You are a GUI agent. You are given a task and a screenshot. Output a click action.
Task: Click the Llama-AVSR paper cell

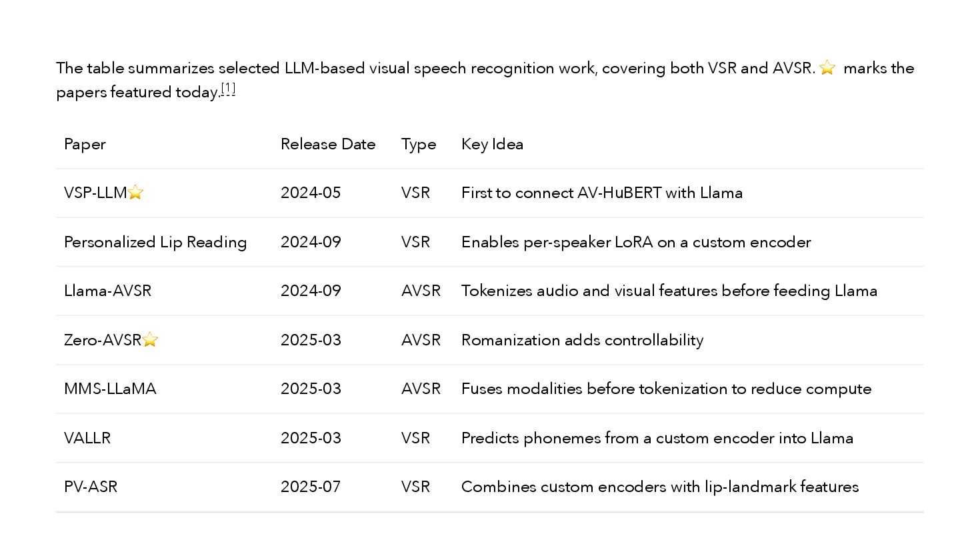click(107, 291)
